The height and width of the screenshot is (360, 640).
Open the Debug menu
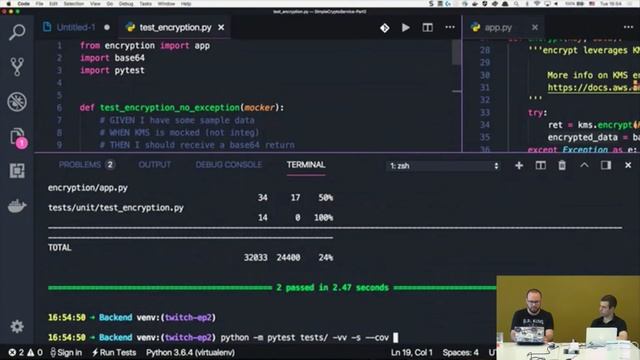tap(126, 4)
